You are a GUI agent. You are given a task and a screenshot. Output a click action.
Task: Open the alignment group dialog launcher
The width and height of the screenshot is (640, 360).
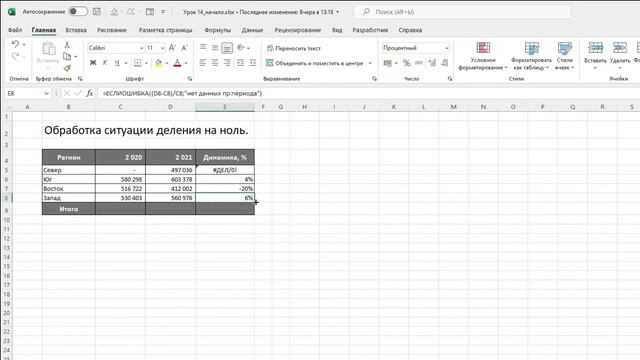(374, 78)
